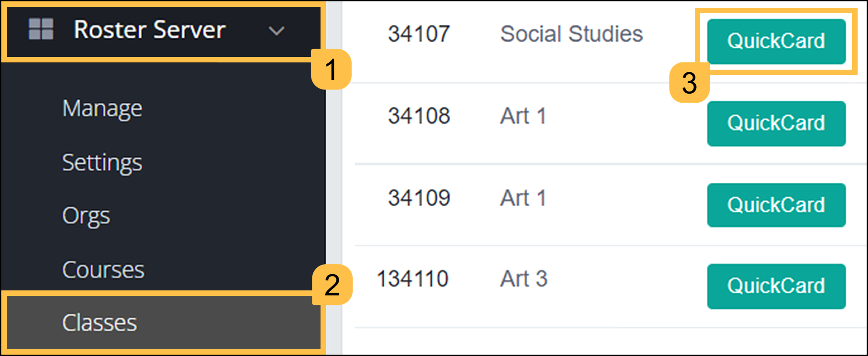Click Art 1 name in row 34108
Screen dimensions: 868x356
click(x=523, y=116)
